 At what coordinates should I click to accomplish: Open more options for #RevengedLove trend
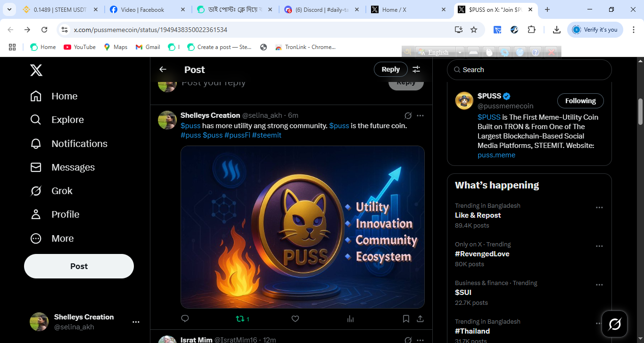[x=599, y=246]
